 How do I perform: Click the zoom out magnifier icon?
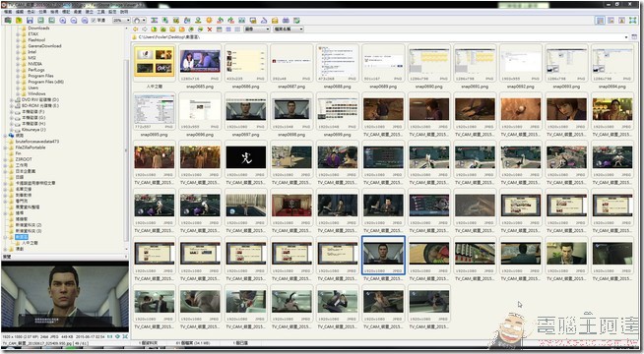tap(74, 20)
